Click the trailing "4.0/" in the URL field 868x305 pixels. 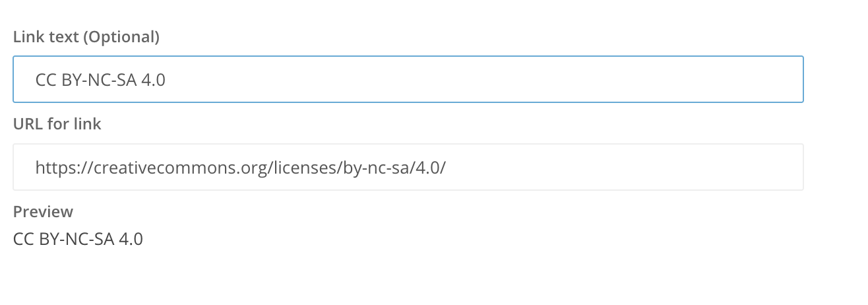click(x=429, y=168)
